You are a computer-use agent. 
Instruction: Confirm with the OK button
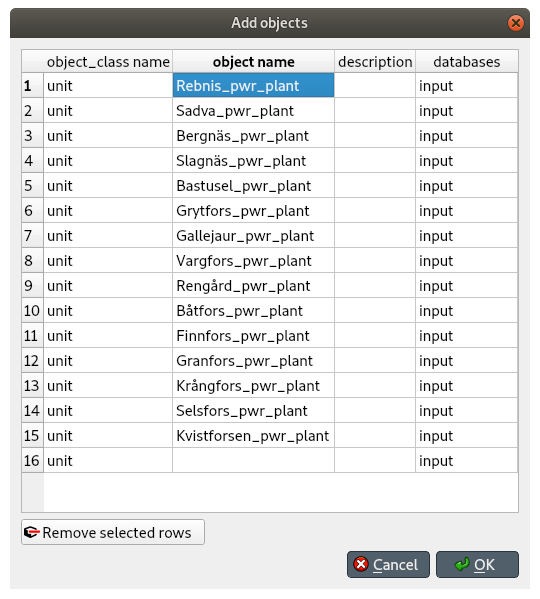477,564
